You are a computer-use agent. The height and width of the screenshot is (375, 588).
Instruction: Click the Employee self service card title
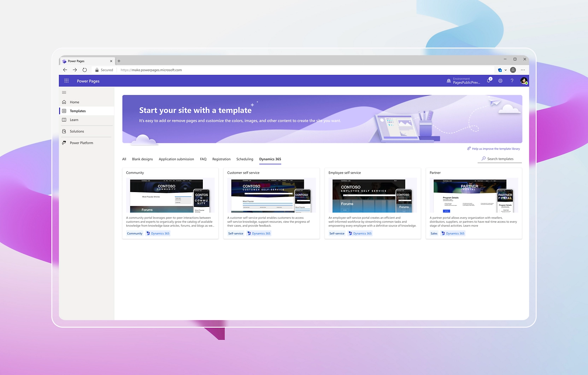click(x=345, y=173)
